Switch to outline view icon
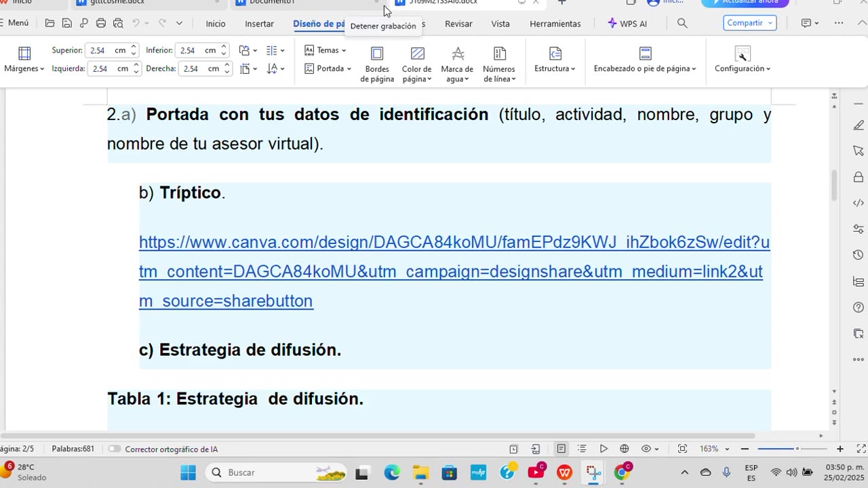The height and width of the screenshot is (488, 868). pyautogui.click(x=582, y=449)
